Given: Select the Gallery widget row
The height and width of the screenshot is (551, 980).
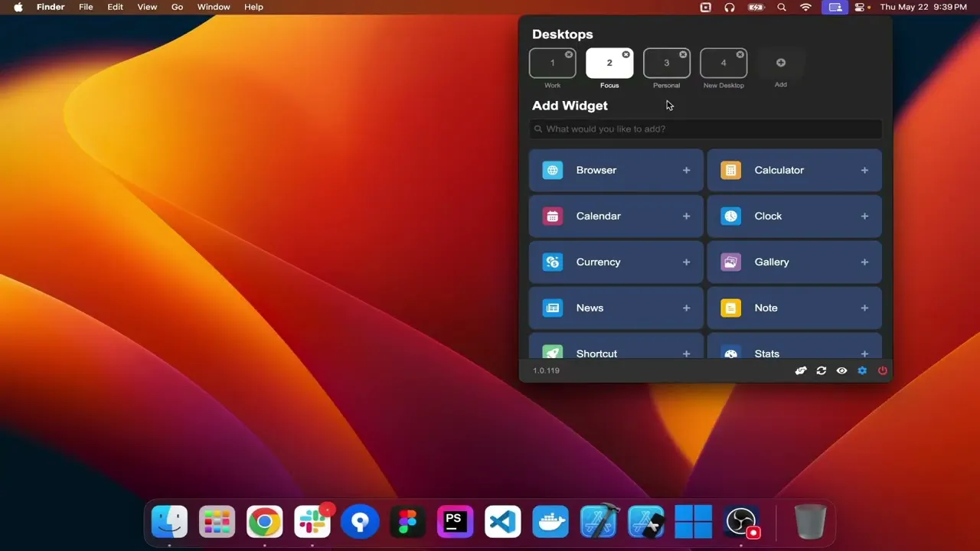Looking at the screenshot, I should coord(795,262).
